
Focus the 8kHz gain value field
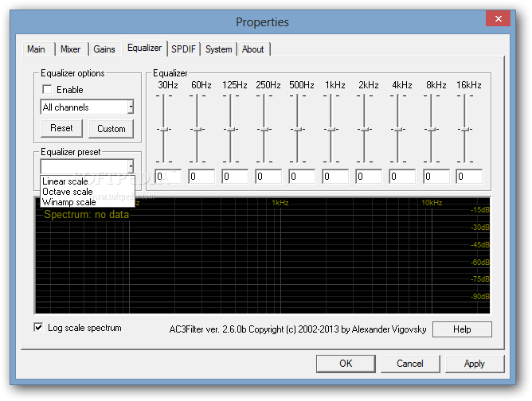point(436,177)
